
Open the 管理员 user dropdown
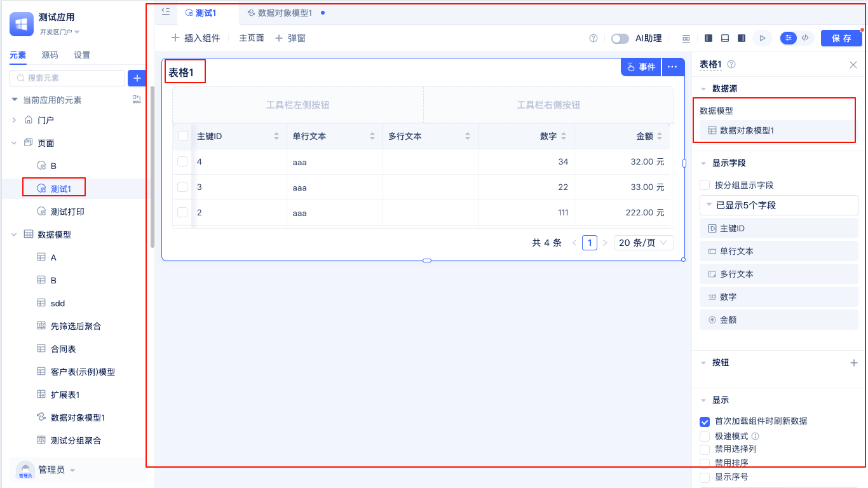[57, 470]
